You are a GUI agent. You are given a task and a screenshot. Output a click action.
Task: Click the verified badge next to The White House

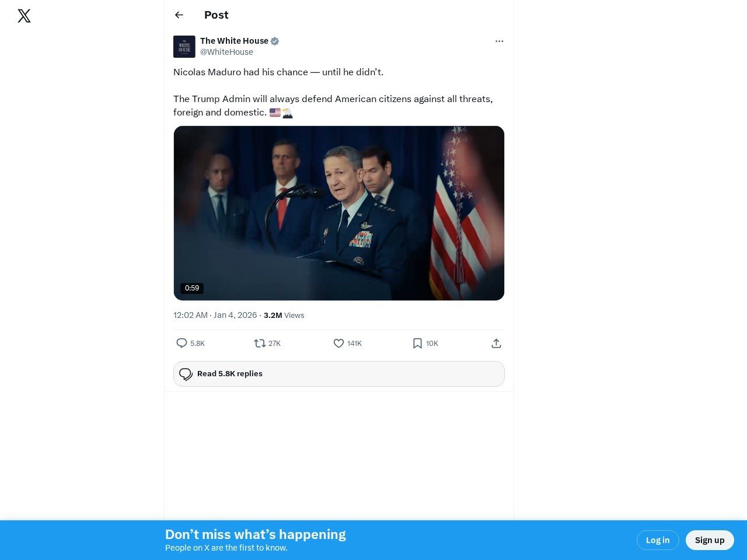click(x=275, y=41)
